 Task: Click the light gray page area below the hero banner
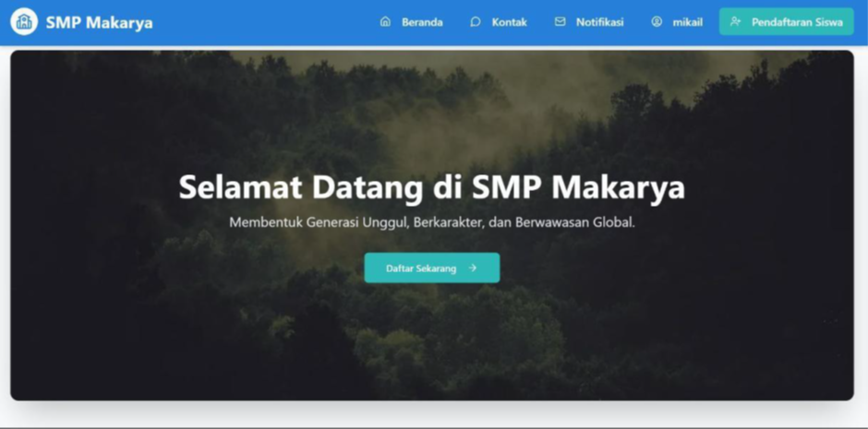click(432, 414)
